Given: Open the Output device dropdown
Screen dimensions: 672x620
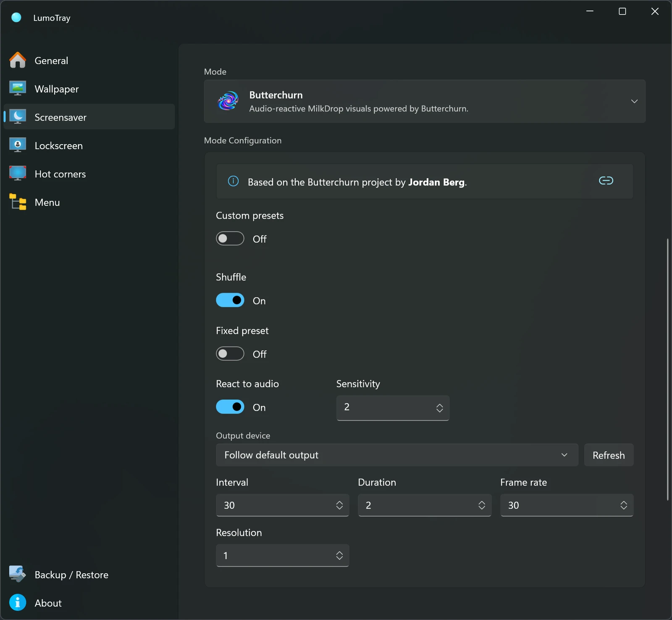Looking at the screenshot, I should pos(397,455).
